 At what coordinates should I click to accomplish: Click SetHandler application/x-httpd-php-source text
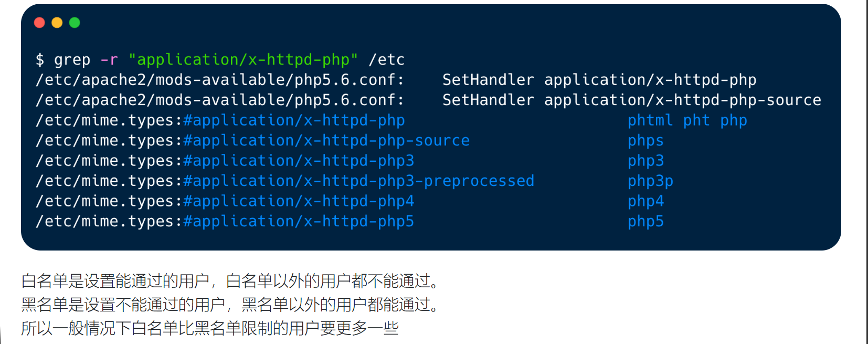[x=632, y=100]
